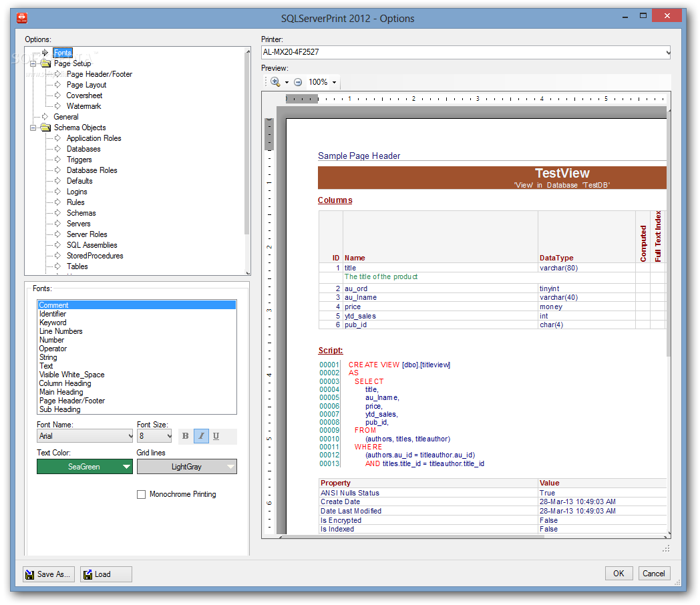This screenshot has height=605, width=700.
Task: Collapse the Page Setup tree node
Action: pyautogui.click(x=33, y=63)
